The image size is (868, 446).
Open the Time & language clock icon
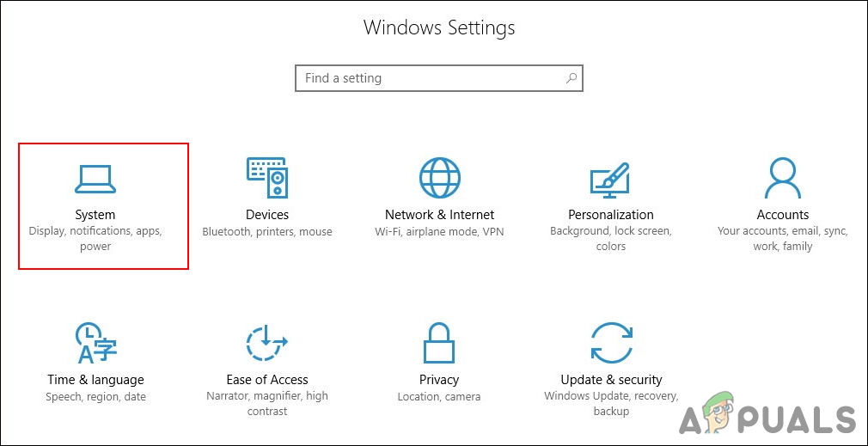click(x=95, y=344)
